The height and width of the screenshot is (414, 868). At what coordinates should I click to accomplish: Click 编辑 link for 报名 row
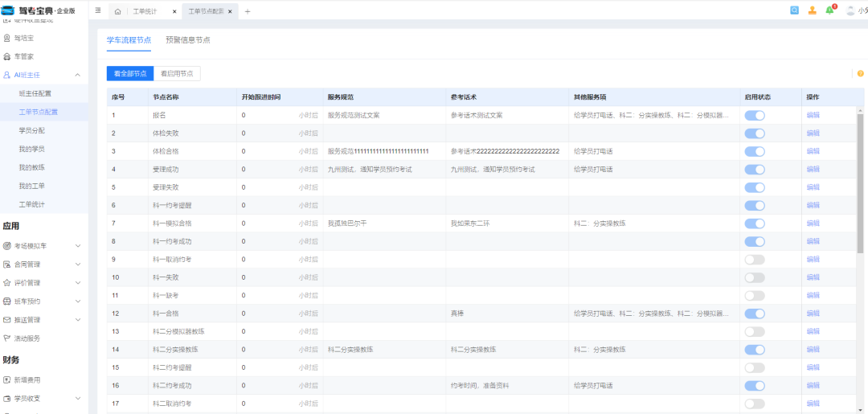[x=813, y=115]
